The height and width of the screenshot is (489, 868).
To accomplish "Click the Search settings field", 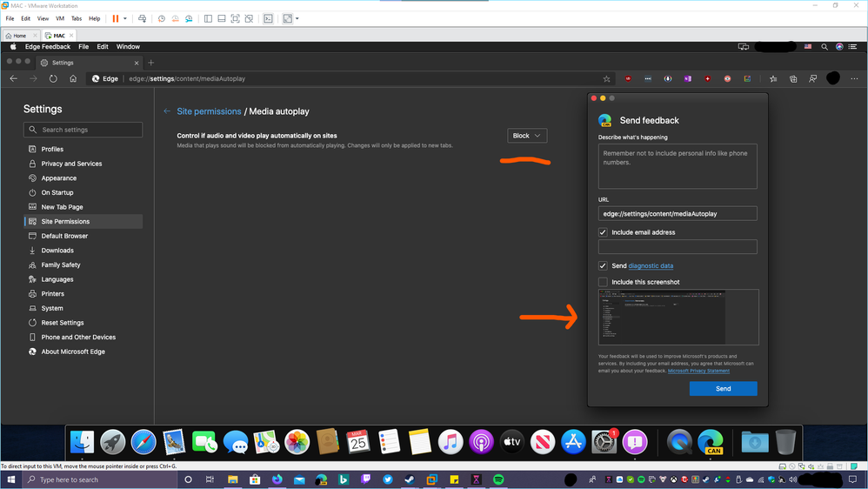I will pos(83,130).
